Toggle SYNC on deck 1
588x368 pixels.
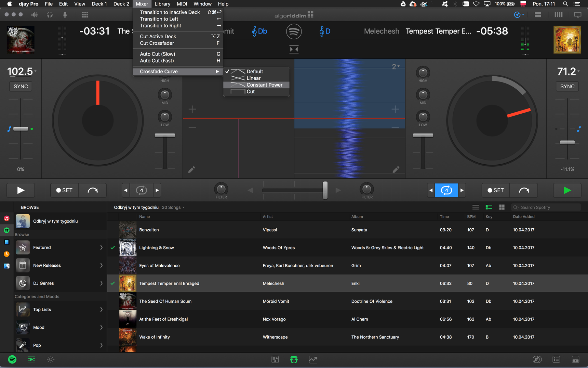point(21,86)
